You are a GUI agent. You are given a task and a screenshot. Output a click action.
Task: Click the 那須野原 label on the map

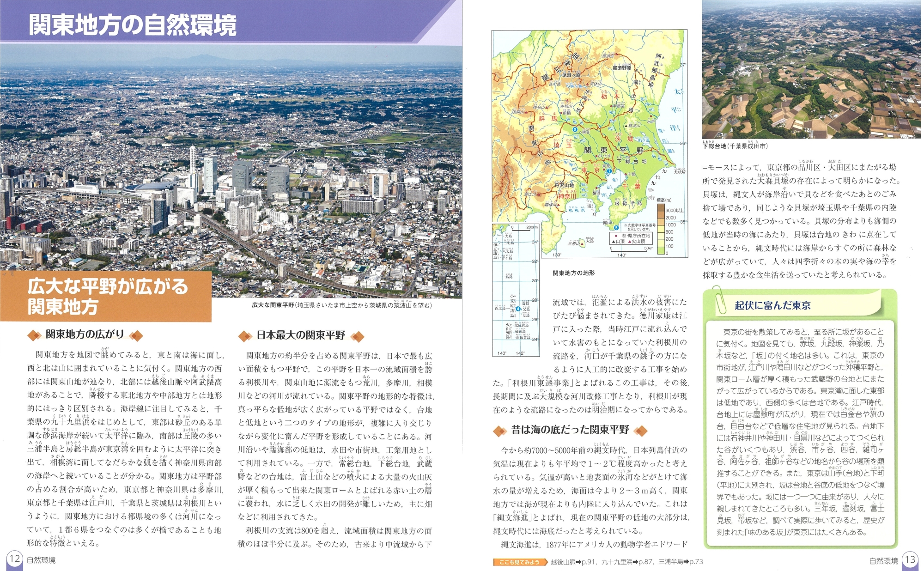[622, 67]
